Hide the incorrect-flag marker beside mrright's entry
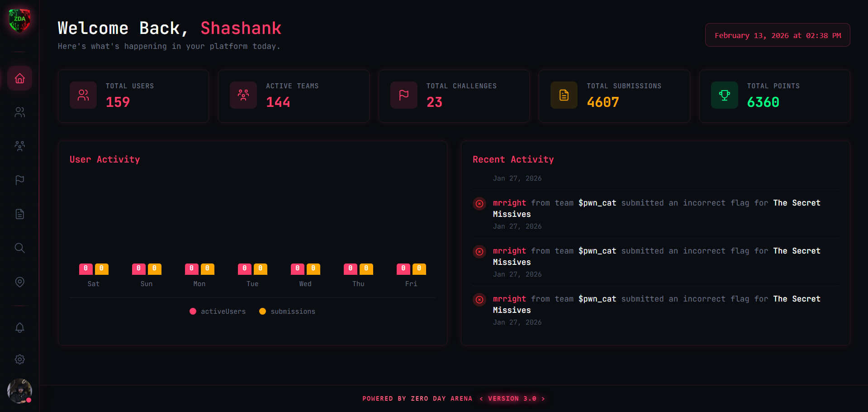The width and height of the screenshot is (868, 412). pyautogui.click(x=479, y=204)
